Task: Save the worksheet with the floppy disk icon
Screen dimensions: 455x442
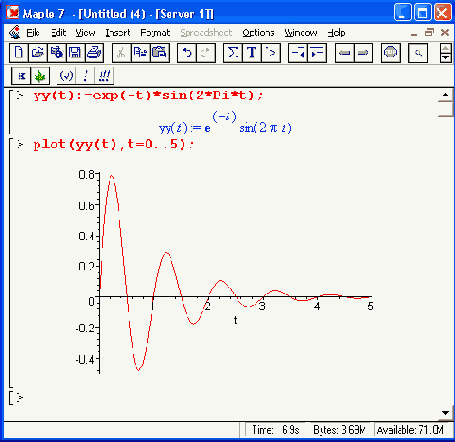Action: 75,53
